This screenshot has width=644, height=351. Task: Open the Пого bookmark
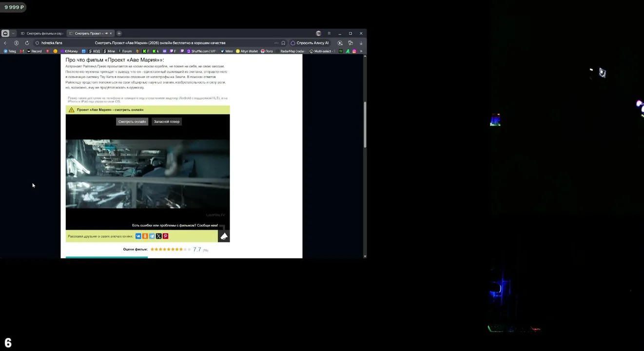pos(267,51)
